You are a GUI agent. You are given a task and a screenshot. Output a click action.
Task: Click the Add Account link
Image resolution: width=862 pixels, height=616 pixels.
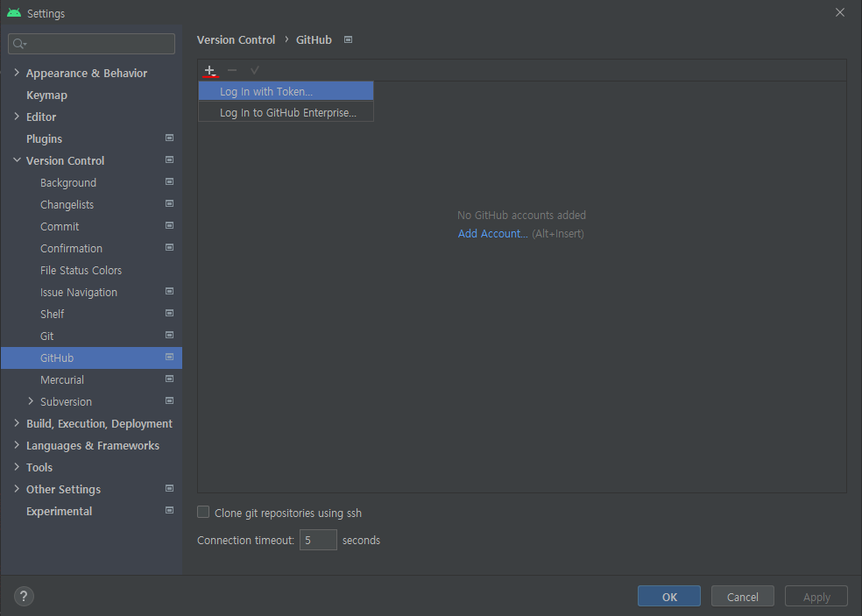[492, 234]
